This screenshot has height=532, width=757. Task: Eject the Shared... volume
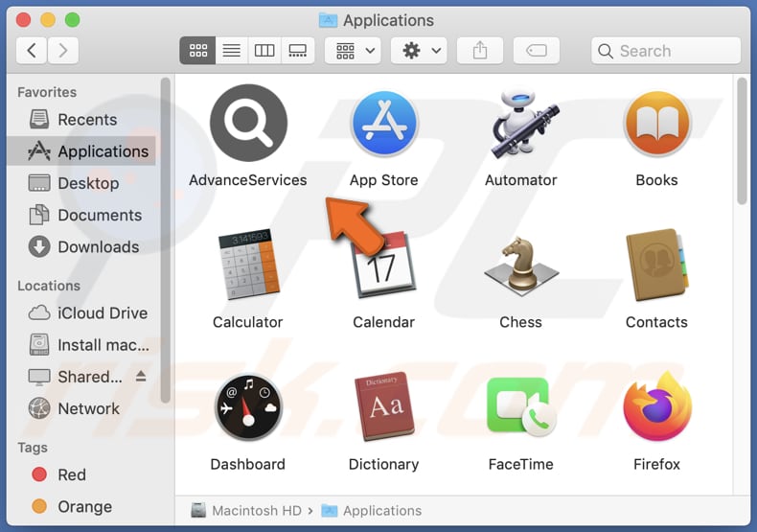141,376
